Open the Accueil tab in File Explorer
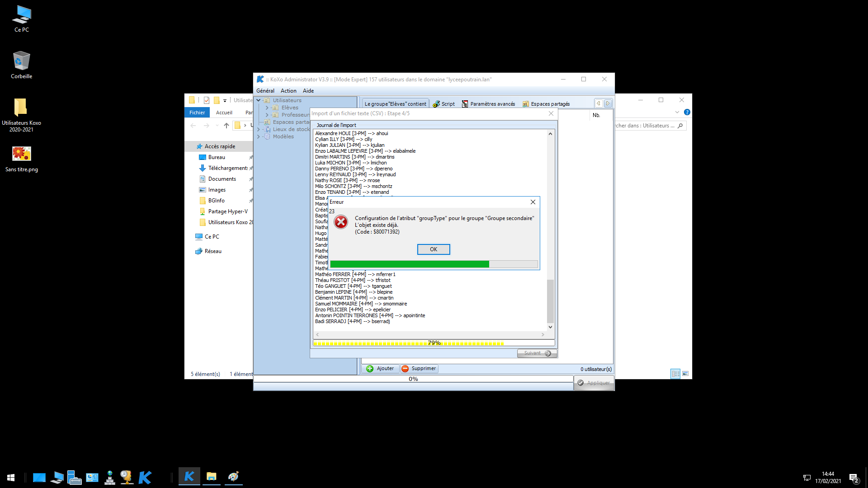The height and width of the screenshot is (488, 868). click(224, 113)
